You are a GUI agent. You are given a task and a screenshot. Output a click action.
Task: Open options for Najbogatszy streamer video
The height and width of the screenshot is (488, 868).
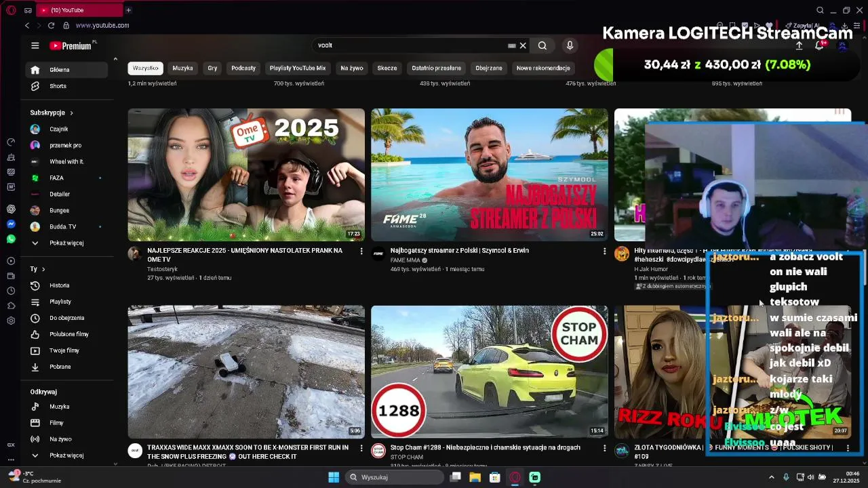point(604,251)
